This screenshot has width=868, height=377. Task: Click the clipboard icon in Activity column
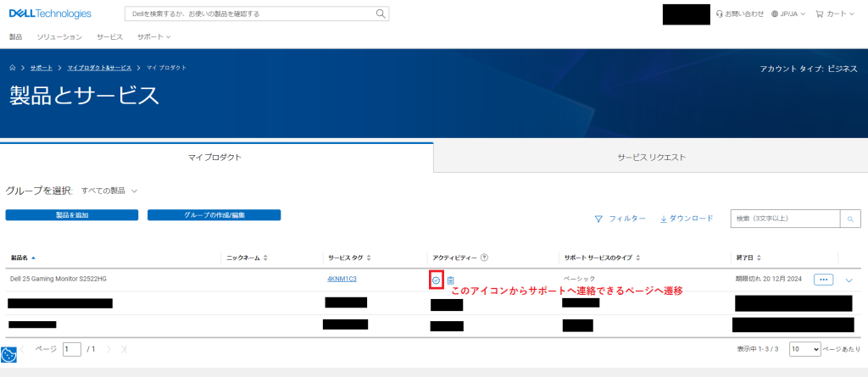click(451, 280)
